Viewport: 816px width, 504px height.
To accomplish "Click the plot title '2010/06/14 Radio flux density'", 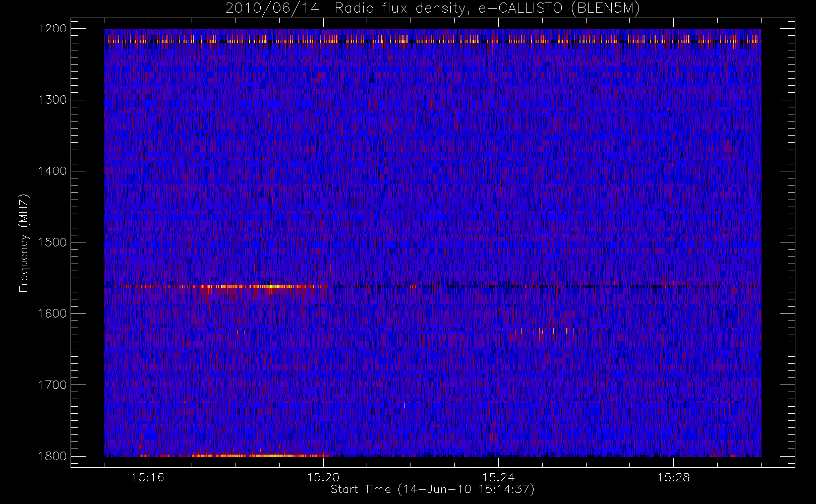I will pyautogui.click(x=433, y=9).
